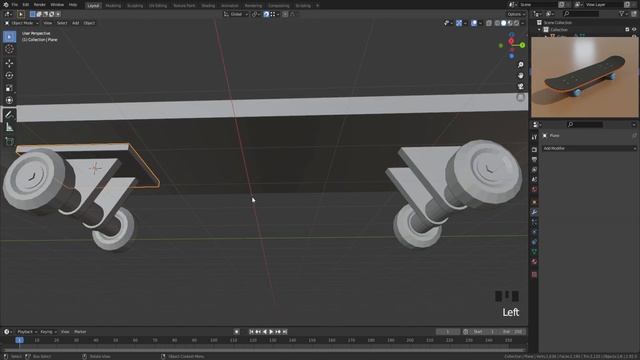Open the viewport Object menu

[89, 23]
